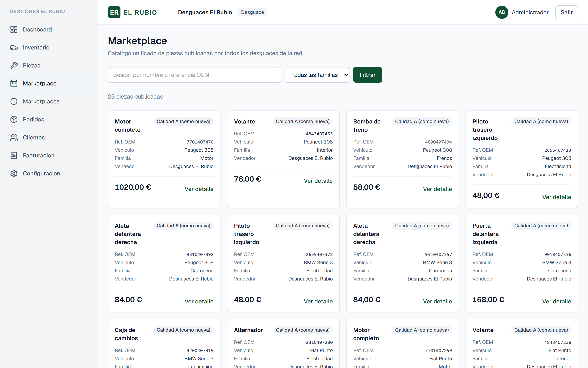The image size is (588, 368).
Task: Click OEM reference 4600407434
Action: pos(438,142)
